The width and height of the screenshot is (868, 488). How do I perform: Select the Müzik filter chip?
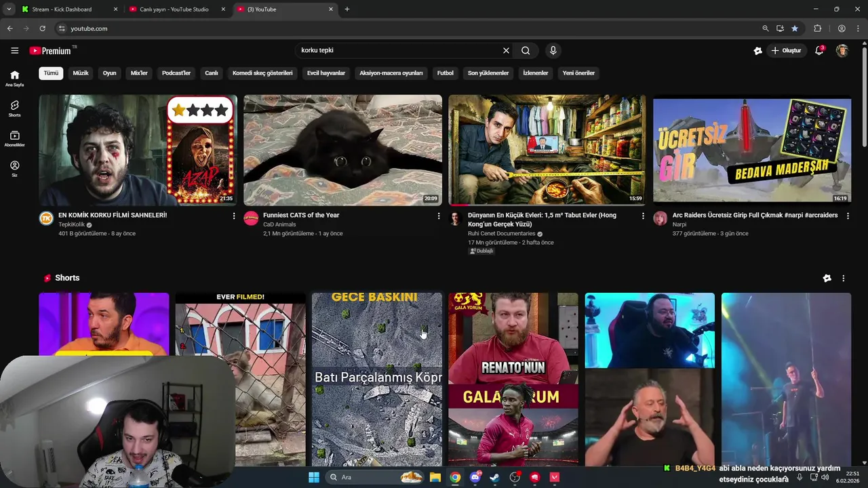[x=81, y=73]
